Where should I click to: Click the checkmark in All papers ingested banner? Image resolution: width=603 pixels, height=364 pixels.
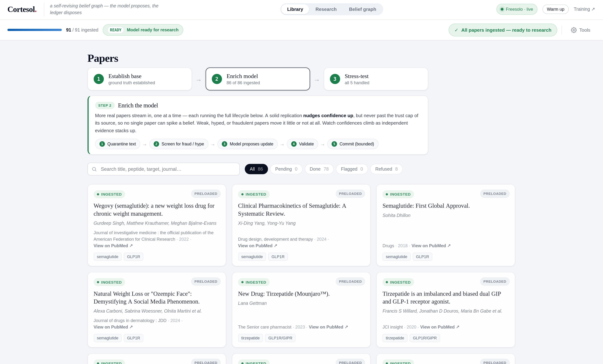456,30
